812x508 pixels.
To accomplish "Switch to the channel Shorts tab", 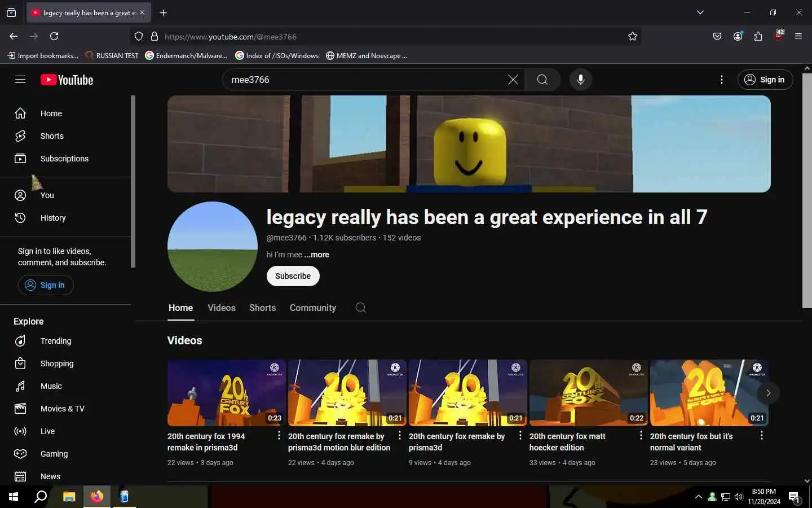I will pyautogui.click(x=263, y=308).
